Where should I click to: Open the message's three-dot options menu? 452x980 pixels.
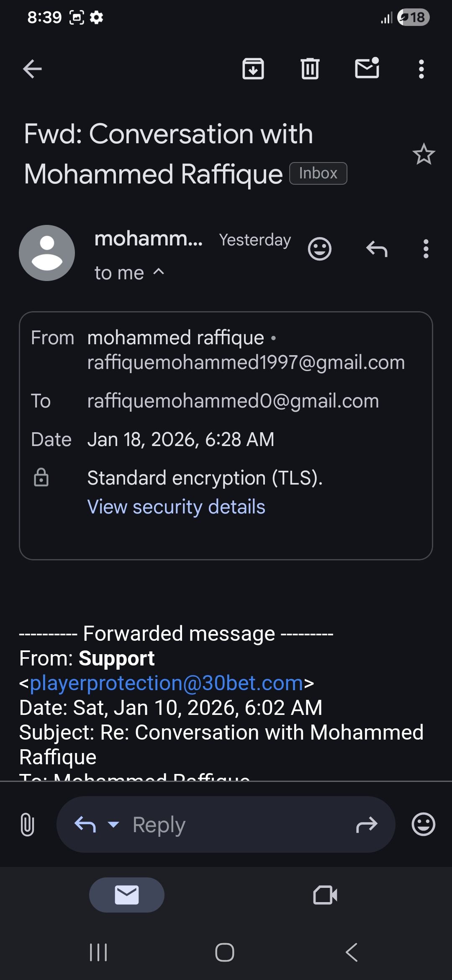[426, 249]
